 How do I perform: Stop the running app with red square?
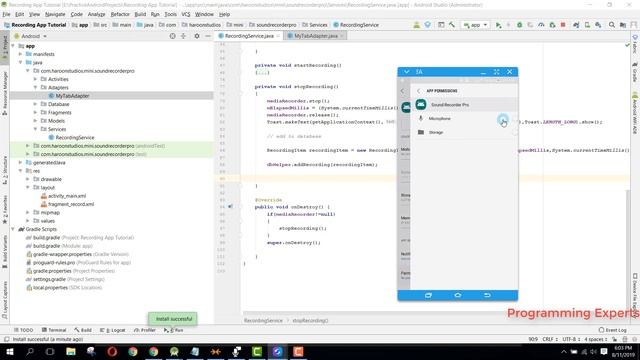coord(563,25)
